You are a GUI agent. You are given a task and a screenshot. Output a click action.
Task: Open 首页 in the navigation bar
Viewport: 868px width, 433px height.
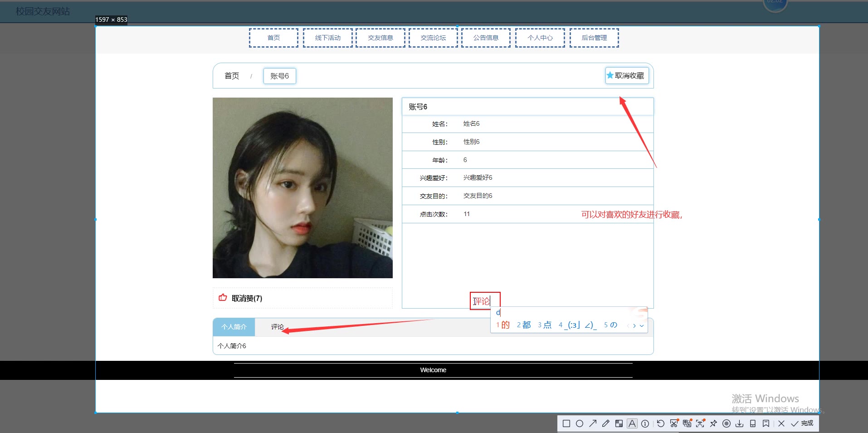273,38
